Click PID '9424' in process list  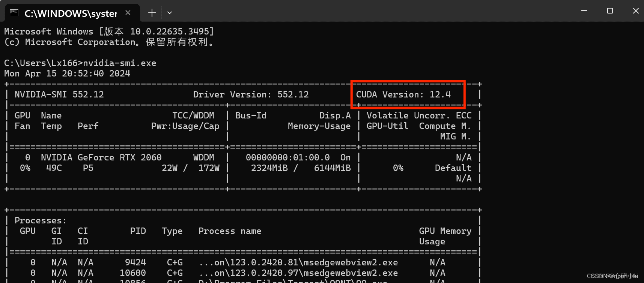pos(135,262)
